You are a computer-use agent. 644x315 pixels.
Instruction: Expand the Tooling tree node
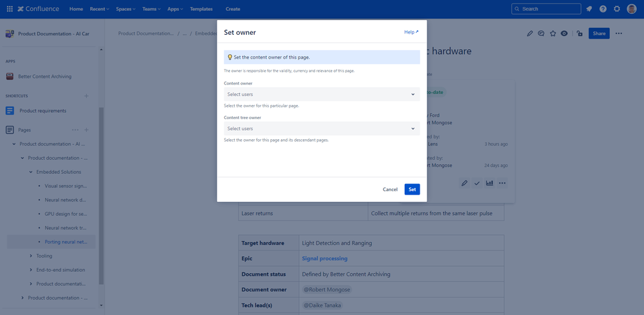pos(31,256)
